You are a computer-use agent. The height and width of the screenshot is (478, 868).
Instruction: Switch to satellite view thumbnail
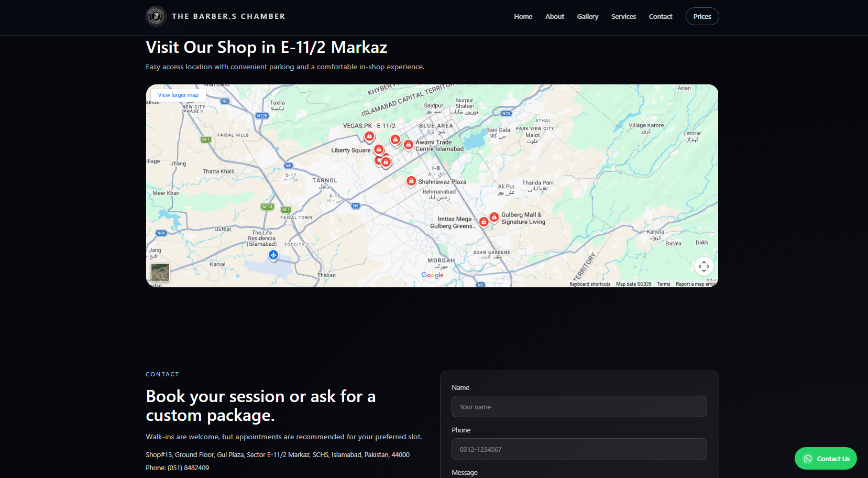160,273
